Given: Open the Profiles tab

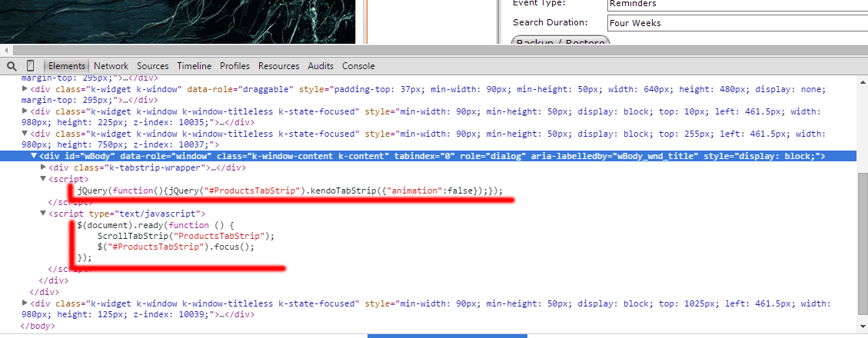Looking at the screenshot, I should pos(234,66).
